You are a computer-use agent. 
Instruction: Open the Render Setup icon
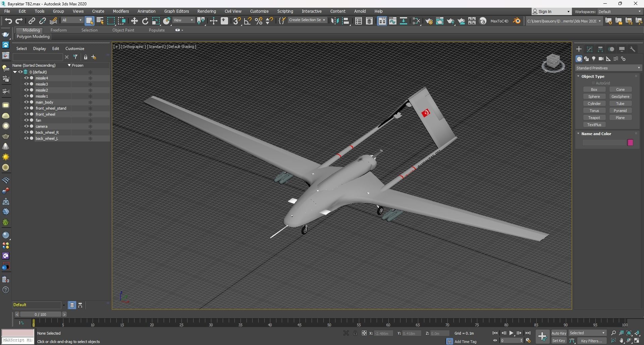[x=429, y=21]
